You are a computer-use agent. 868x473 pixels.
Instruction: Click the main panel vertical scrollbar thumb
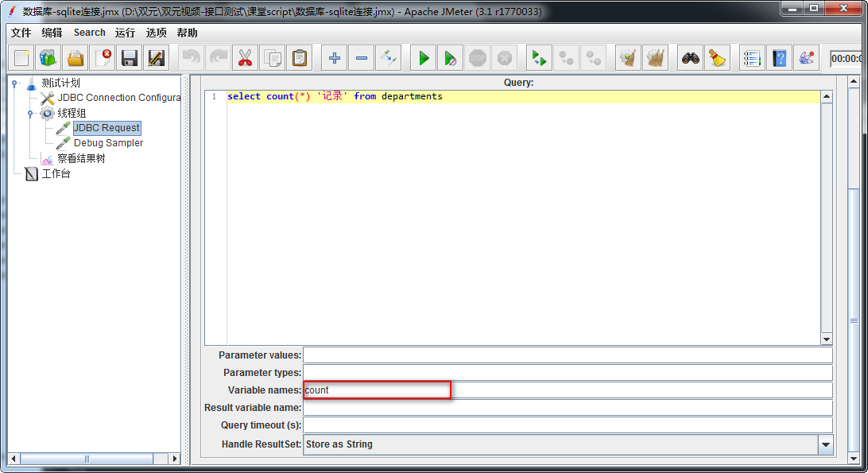pyautogui.click(x=854, y=320)
